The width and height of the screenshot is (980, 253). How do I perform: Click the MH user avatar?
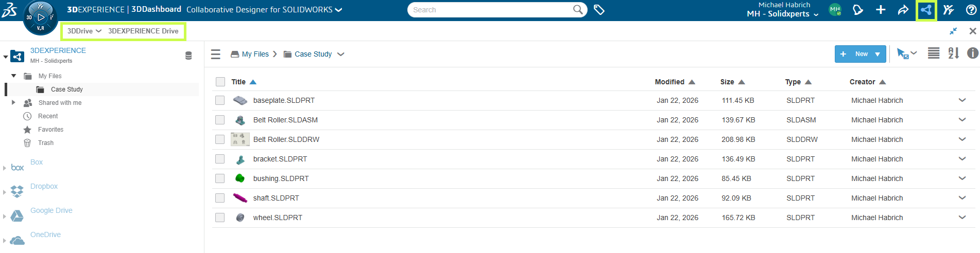click(835, 9)
